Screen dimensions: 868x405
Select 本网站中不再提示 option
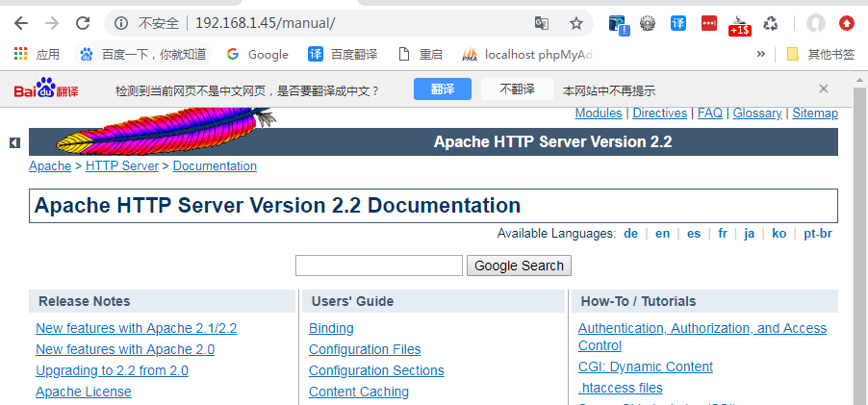tap(609, 90)
